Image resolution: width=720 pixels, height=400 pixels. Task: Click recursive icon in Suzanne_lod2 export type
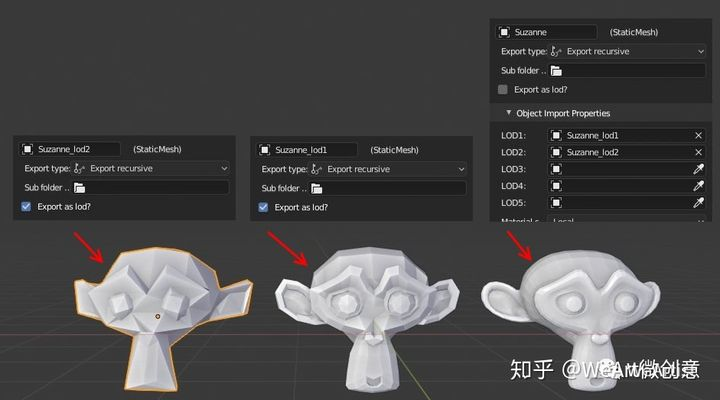pyautogui.click(x=79, y=169)
